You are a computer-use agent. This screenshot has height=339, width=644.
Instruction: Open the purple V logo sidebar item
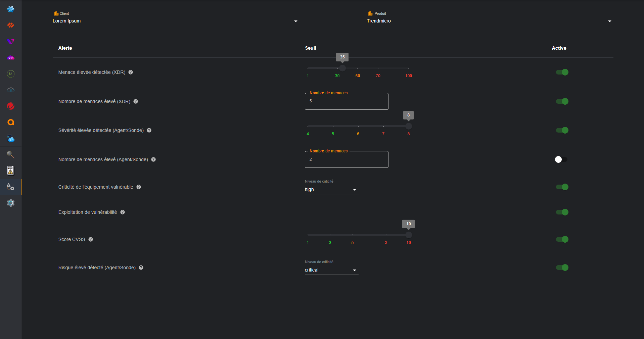click(x=11, y=42)
